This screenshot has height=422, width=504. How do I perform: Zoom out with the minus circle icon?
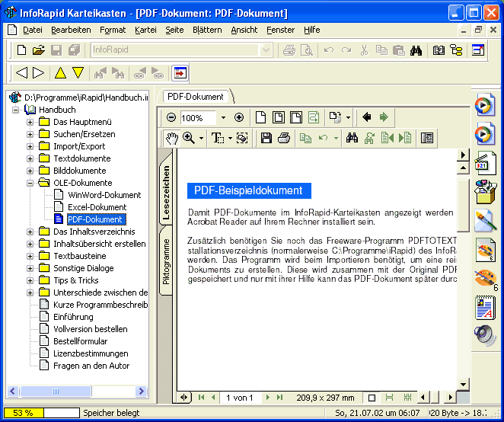pyautogui.click(x=171, y=117)
